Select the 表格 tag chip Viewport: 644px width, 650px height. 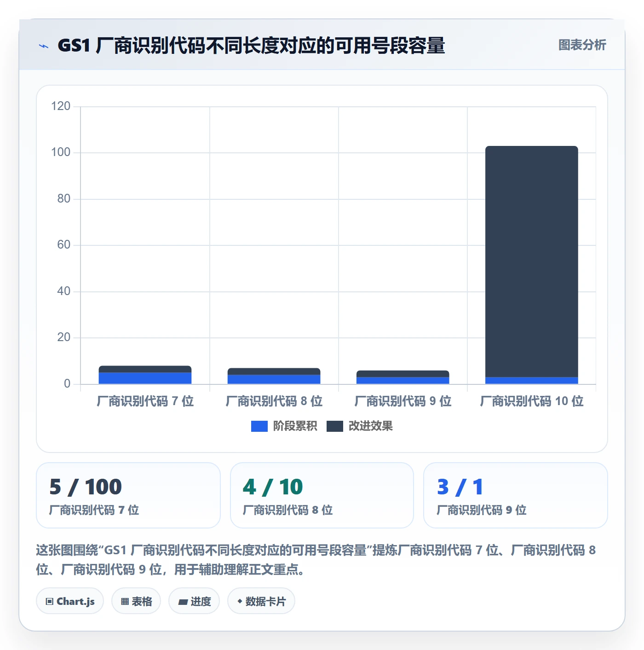click(x=136, y=601)
